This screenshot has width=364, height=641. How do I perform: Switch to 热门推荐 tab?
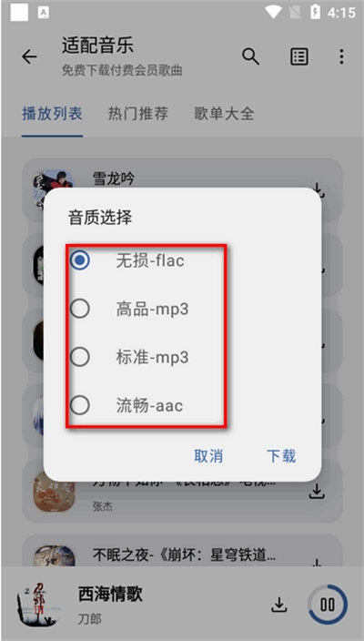coord(138,113)
